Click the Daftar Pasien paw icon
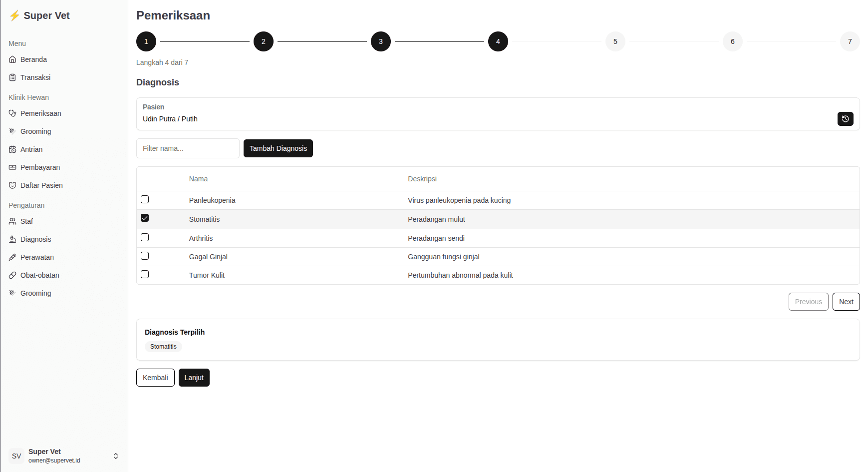 (12, 185)
